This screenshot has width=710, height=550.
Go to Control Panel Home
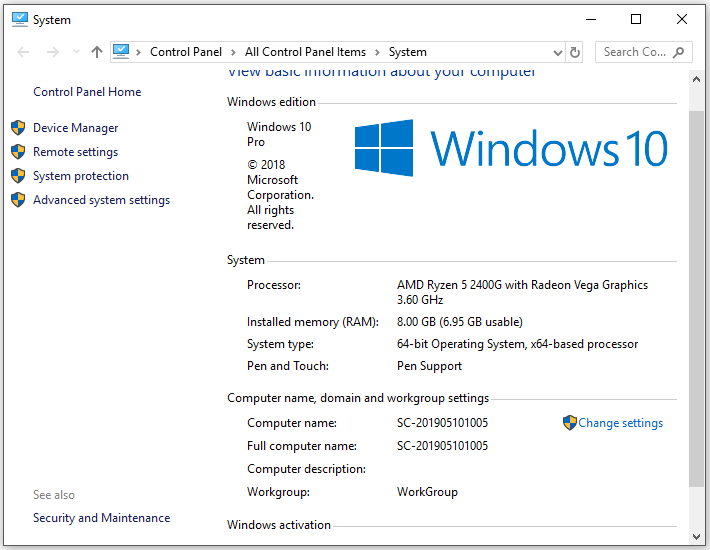[87, 92]
